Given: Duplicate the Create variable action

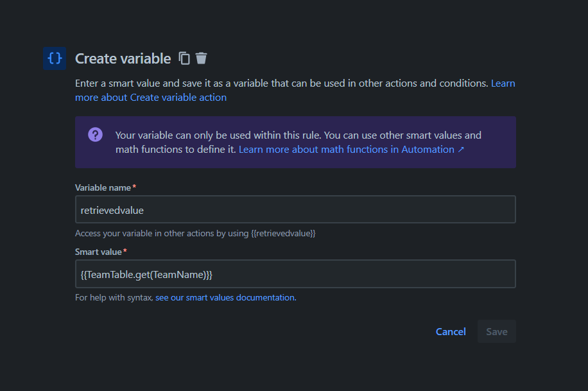Looking at the screenshot, I should tap(184, 58).
